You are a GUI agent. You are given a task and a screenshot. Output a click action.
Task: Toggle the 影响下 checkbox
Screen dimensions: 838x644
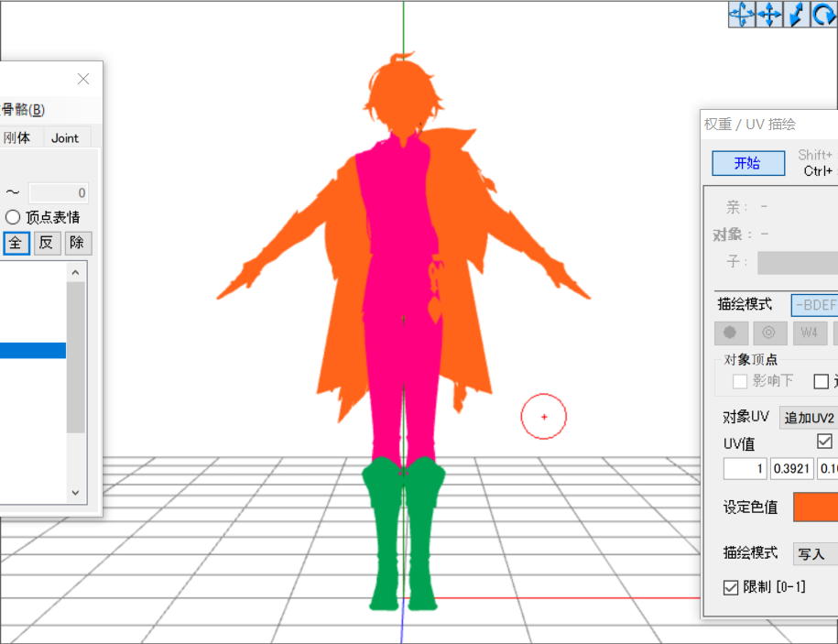pyautogui.click(x=740, y=382)
